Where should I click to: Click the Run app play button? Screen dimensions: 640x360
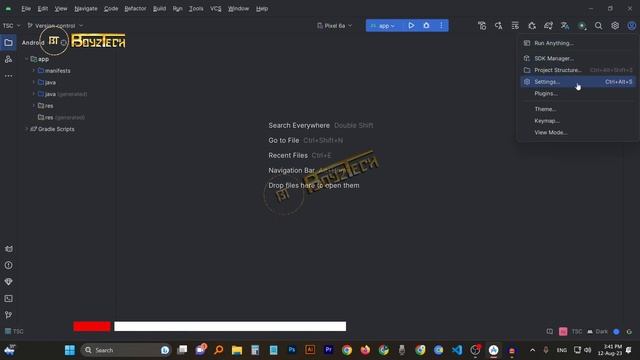tap(411, 25)
